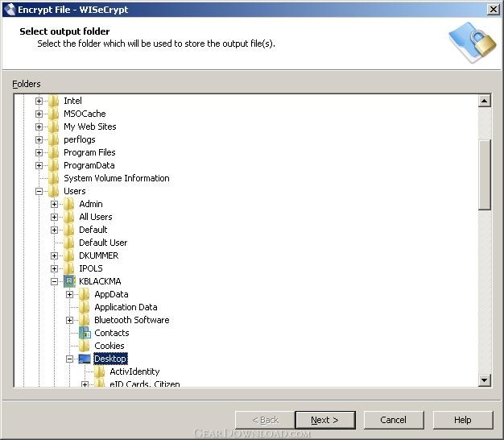
Task: Click the DKUMMER folder icon
Action: pyautogui.click(x=69, y=255)
